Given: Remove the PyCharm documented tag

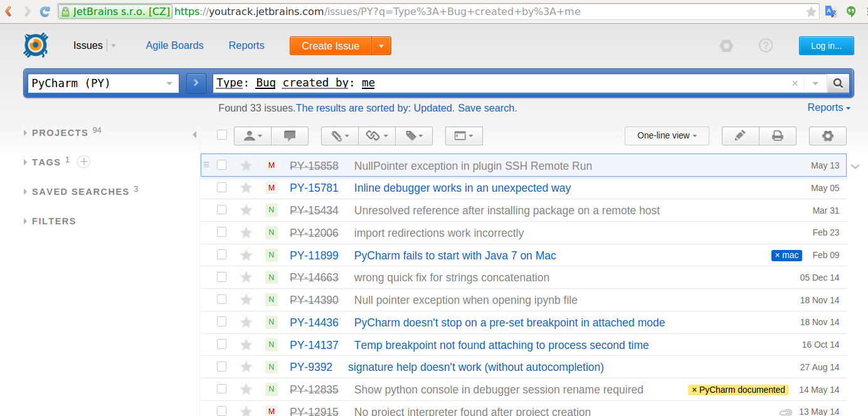Looking at the screenshot, I should tap(694, 390).
